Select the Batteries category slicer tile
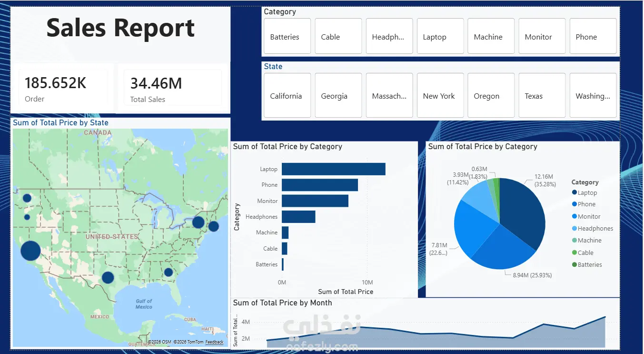Viewport: 644px width, 354px height. point(287,36)
